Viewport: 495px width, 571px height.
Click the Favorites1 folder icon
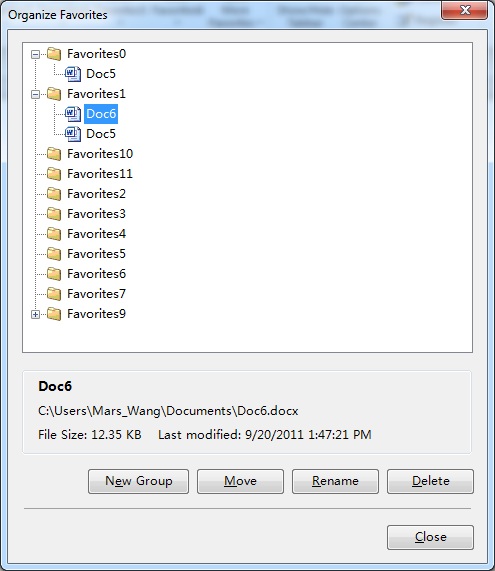54,94
